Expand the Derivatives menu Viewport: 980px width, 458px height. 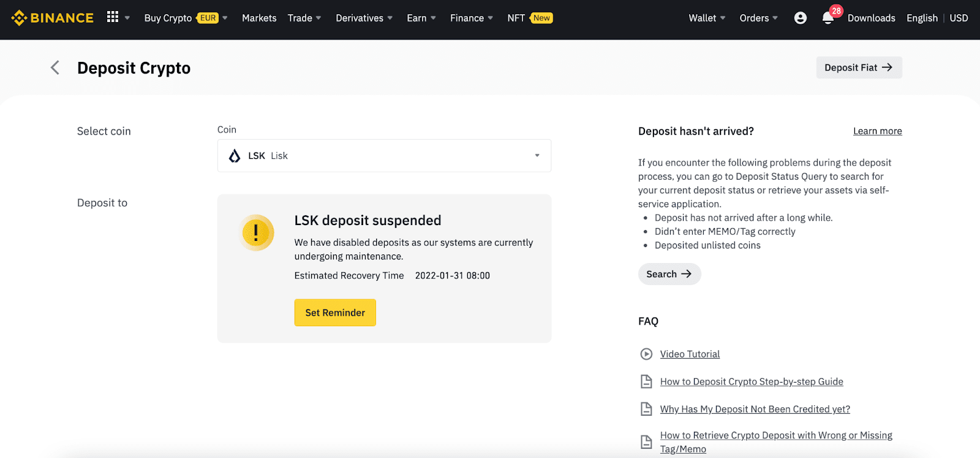(x=364, y=18)
